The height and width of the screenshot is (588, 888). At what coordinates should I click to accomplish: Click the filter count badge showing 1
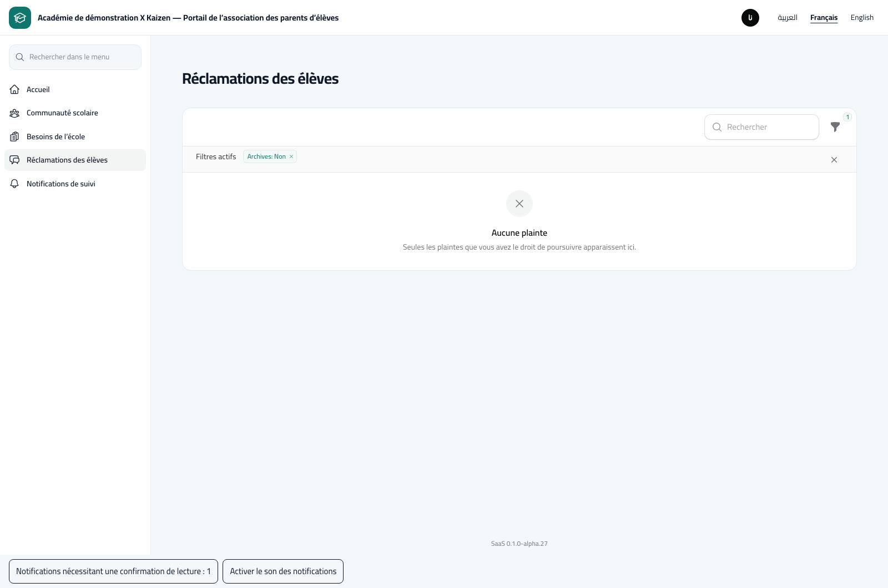(x=847, y=117)
